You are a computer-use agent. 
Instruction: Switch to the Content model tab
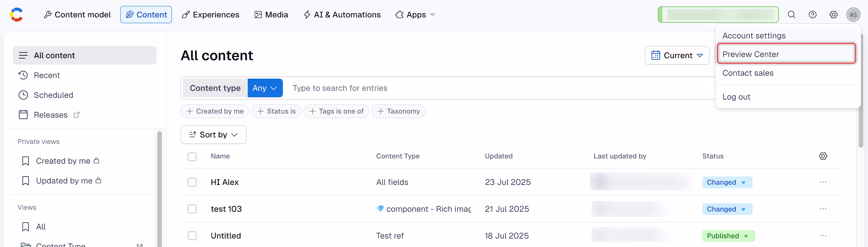77,15
